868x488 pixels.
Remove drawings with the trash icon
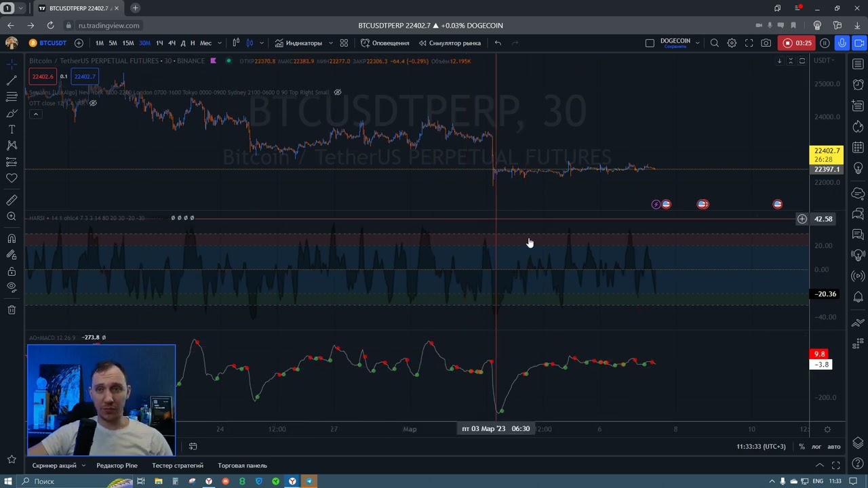pyautogui.click(x=12, y=310)
